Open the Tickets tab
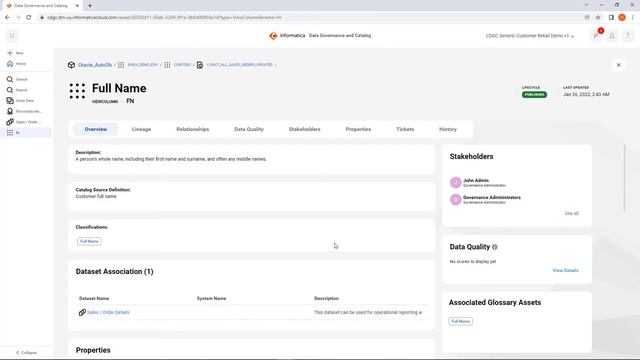Screen dimensions: 640x360 405,129
